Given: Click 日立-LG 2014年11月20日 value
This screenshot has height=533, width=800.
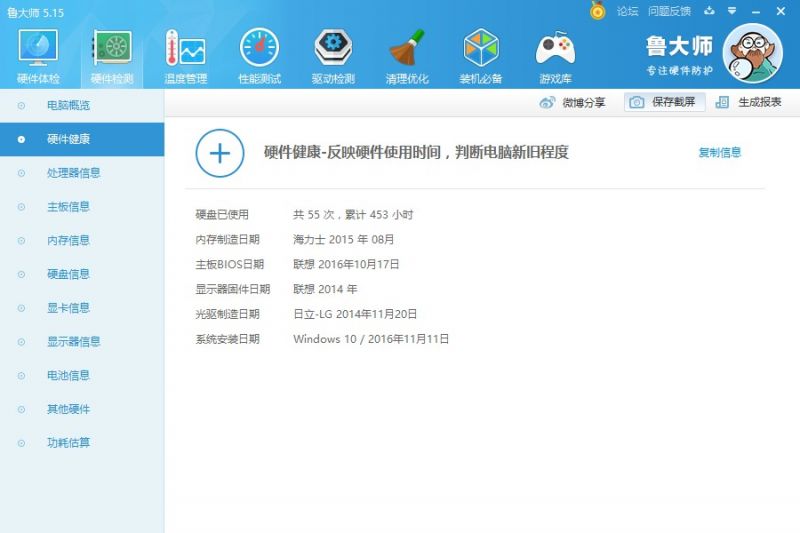Looking at the screenshot, I should click(355, 314).
